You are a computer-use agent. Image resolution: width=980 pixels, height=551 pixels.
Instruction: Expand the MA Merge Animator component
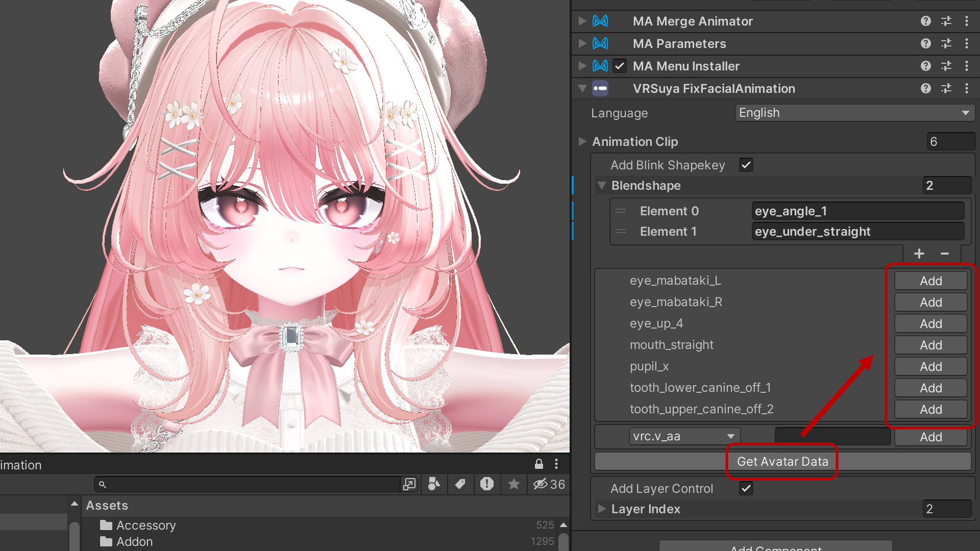[x=582, y=21]
